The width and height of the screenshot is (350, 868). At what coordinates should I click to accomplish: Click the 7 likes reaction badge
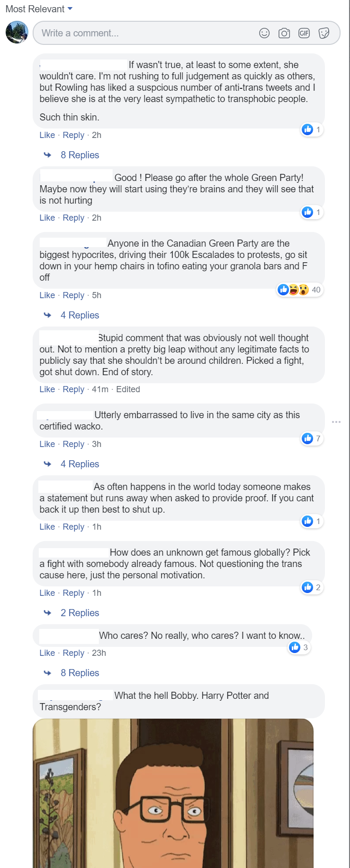(x=312, y=438)
